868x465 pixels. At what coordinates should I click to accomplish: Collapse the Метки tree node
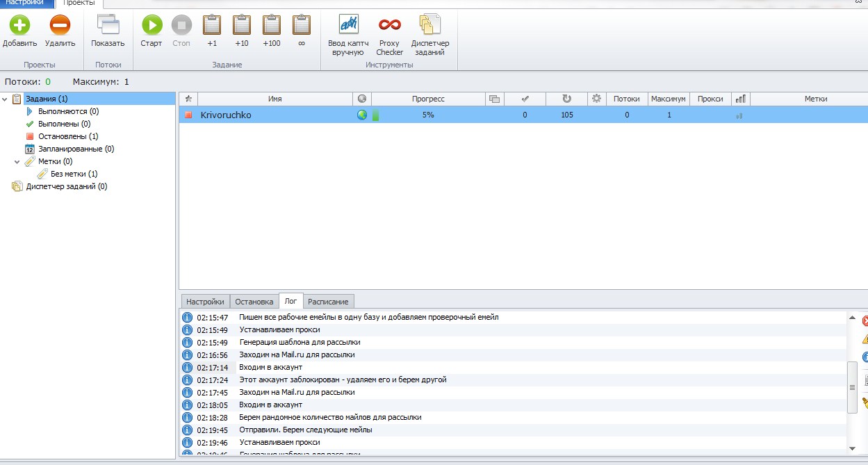coord(17,162)
